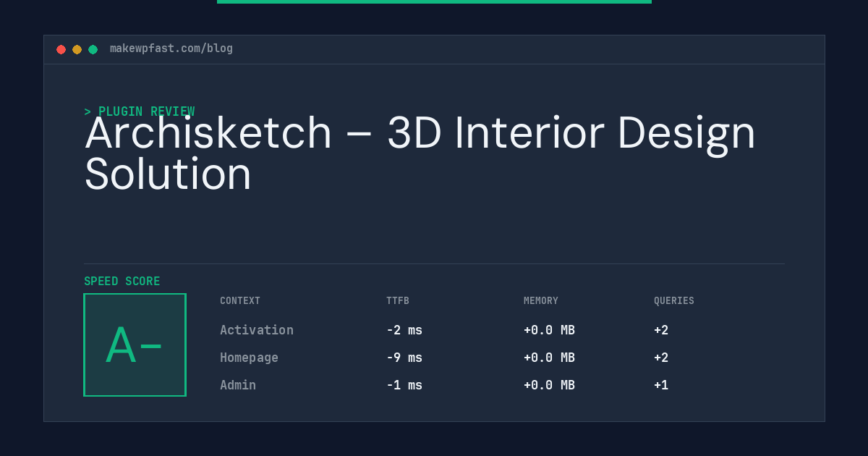Click the A- speed score badge
Screen dimensions: 868x456
pos(135,345)
